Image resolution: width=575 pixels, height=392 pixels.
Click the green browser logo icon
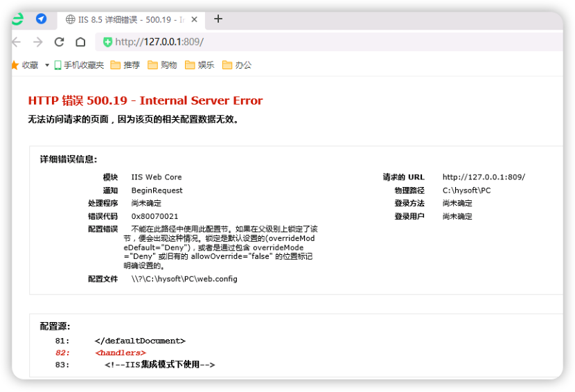(x=17, y=19)
